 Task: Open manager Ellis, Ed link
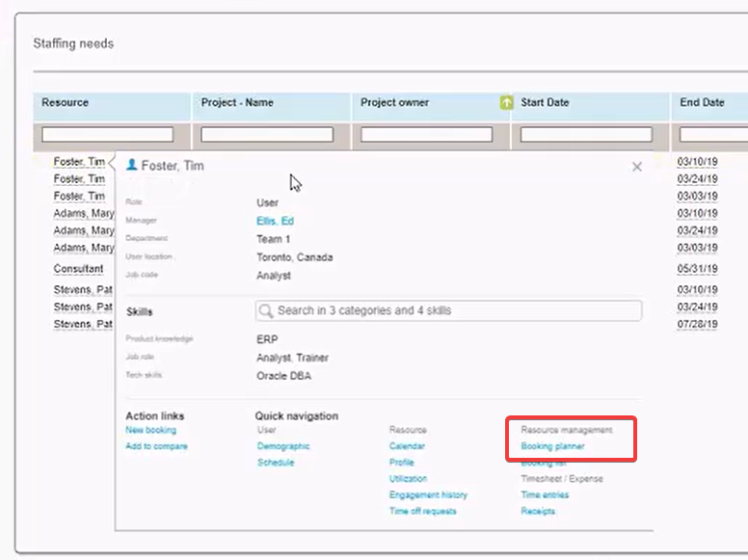[x=275, y=221]
